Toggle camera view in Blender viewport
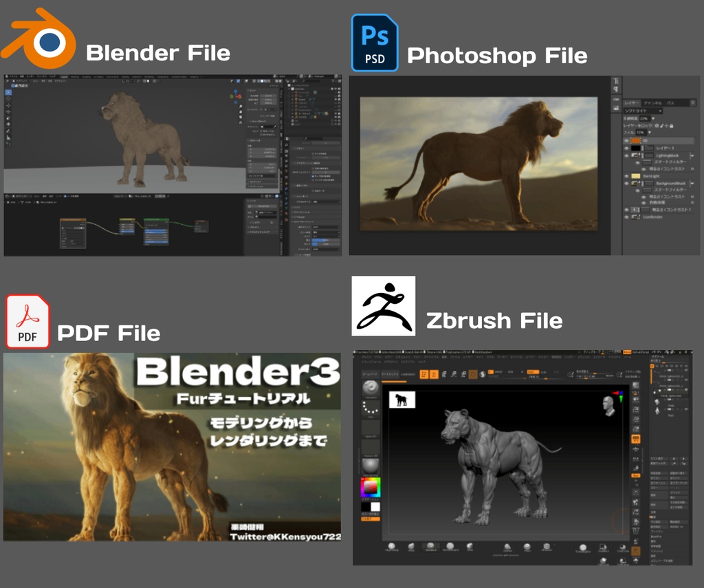The width and height of the screenshot is (704, 588). click(241, 117)
